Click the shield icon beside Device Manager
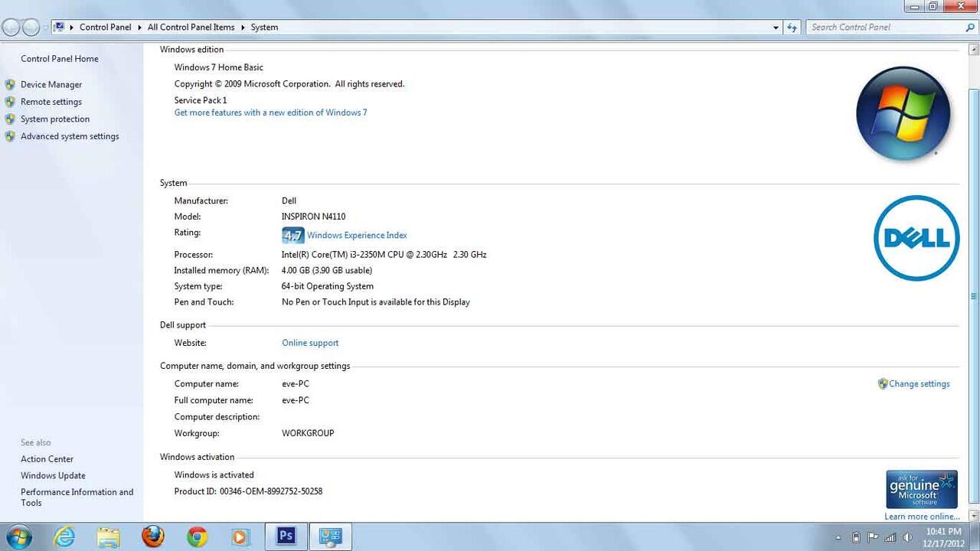980x551 pixels. tap(10, 85)
